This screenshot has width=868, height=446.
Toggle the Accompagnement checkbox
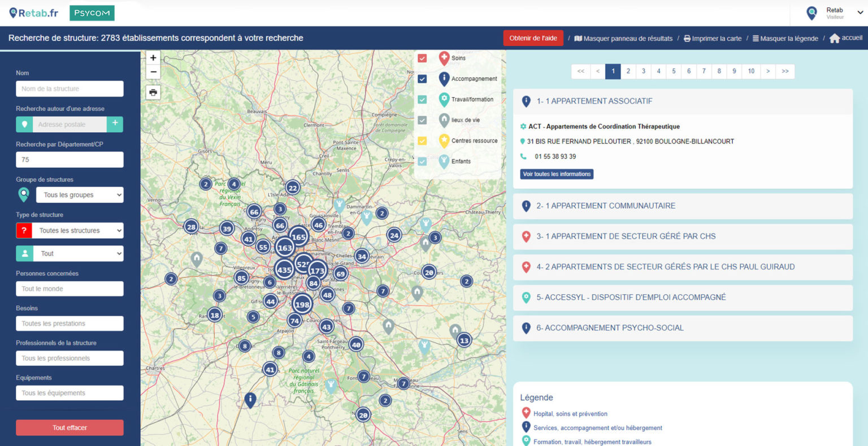point(422,79)
